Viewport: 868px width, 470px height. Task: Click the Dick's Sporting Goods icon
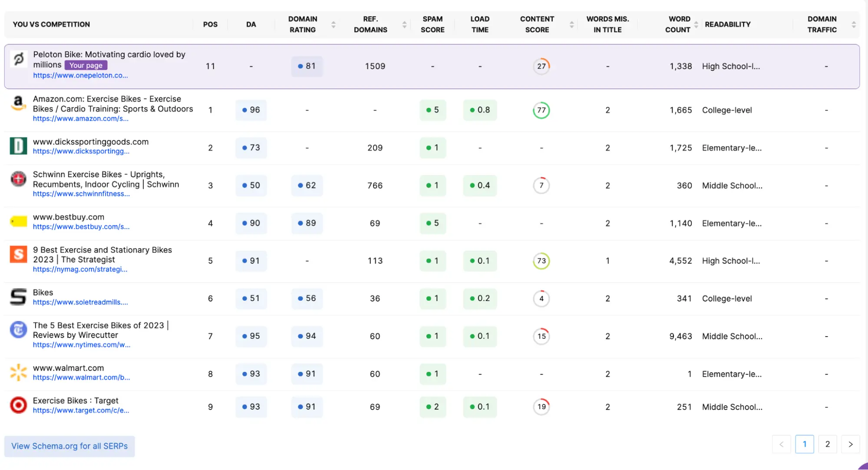(x=18, y=146)
